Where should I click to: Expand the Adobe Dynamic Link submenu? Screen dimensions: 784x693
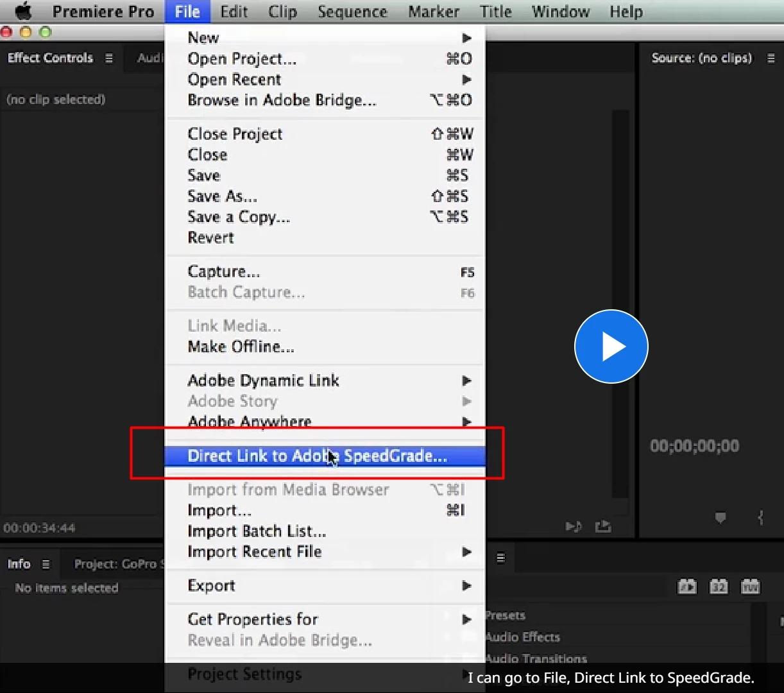pos(325,381)
